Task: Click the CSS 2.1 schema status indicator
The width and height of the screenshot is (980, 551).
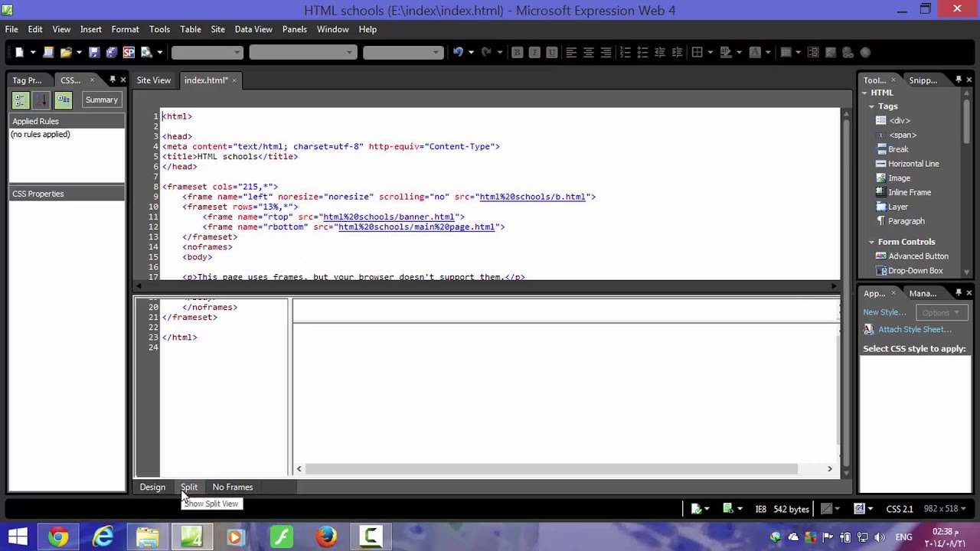Action: click(x=900, y=509)
